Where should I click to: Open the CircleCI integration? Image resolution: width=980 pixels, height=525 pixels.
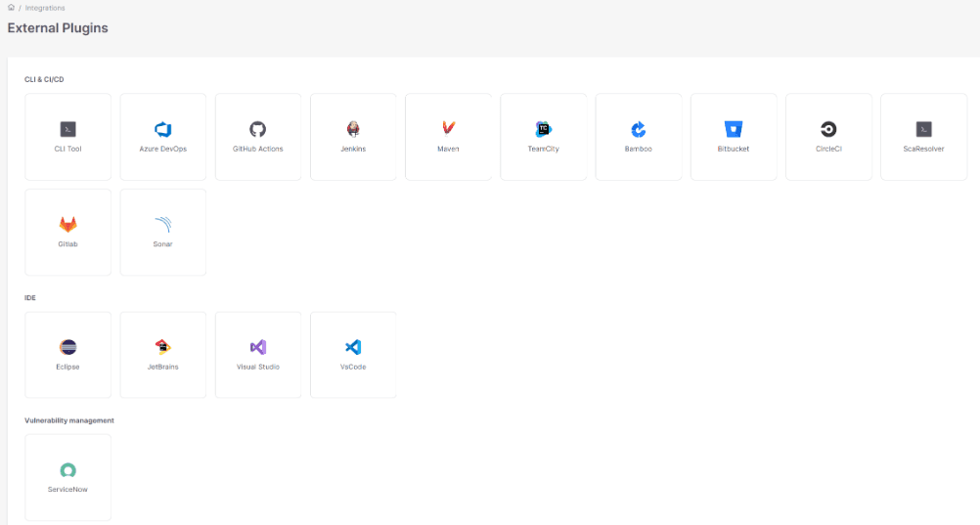tap(828, 137)
